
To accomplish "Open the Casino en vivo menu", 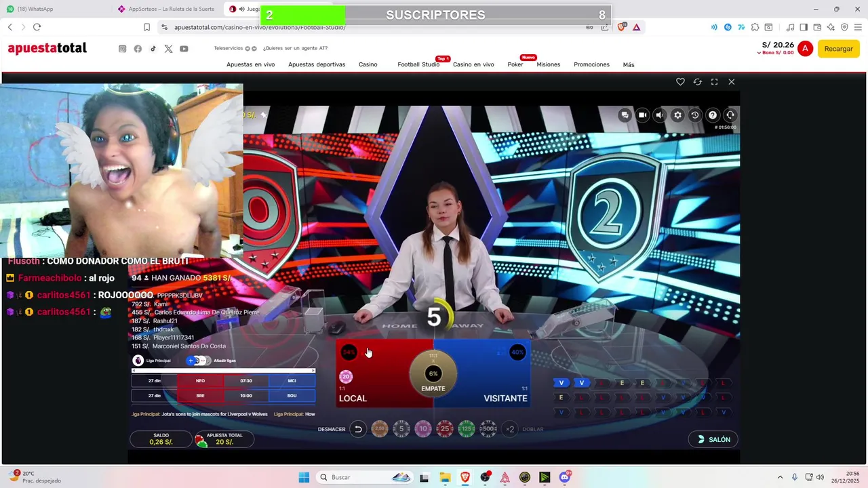I will [473, 64].
